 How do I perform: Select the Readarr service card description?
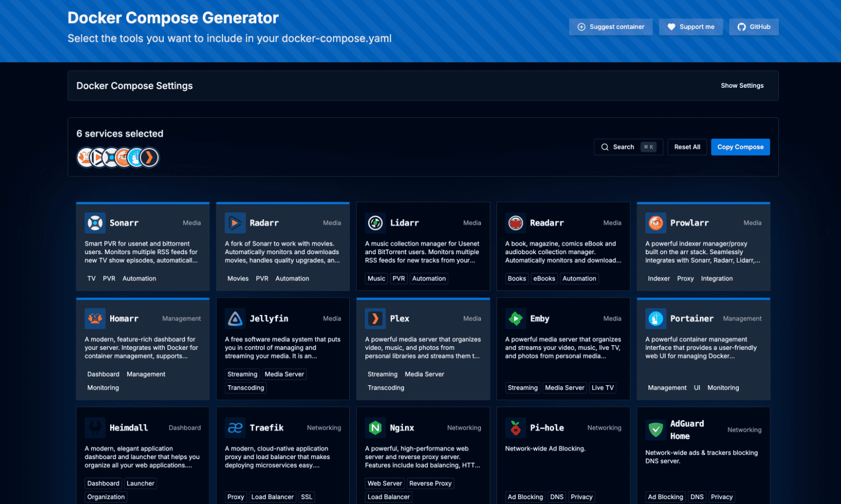point(563,252)
